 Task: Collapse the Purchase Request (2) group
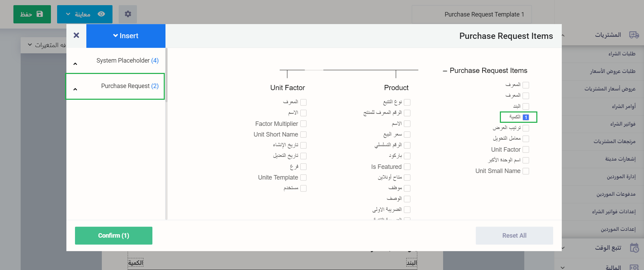75,89
